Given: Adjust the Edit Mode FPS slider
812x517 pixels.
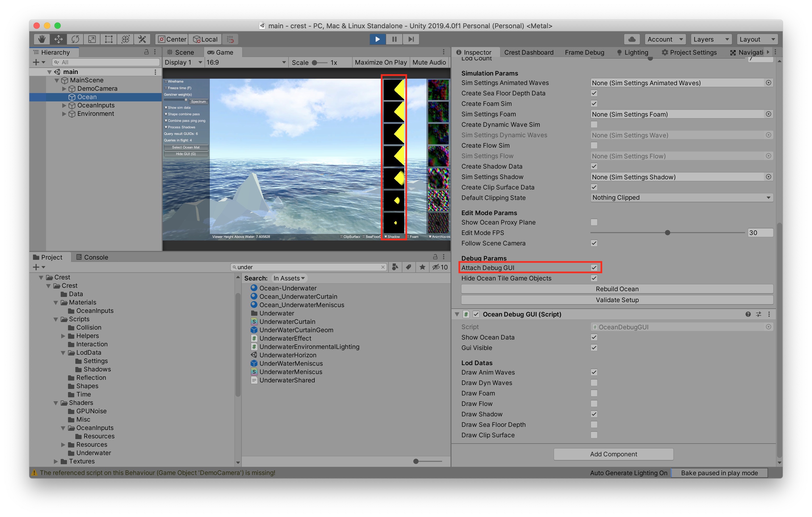Looking at the screenshot, I should [667, 233].
